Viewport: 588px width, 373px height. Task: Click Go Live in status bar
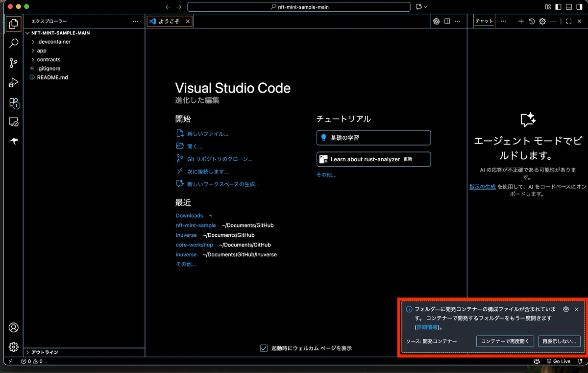point(558,361)
